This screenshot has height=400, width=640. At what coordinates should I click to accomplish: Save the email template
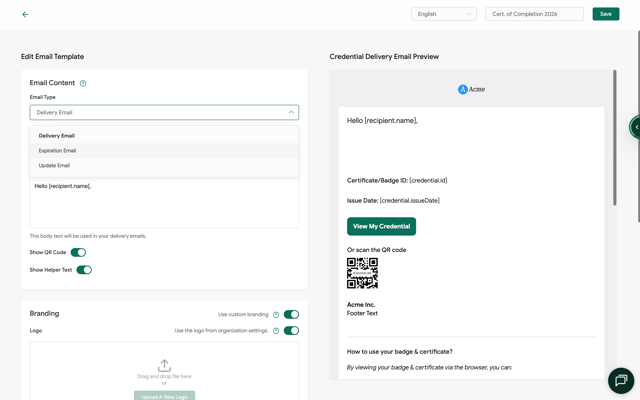(606, 14)
